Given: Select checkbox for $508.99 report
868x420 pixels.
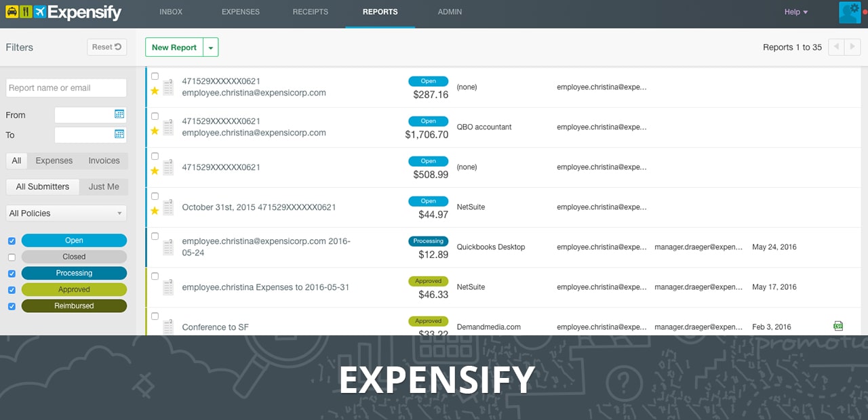Looking at the screenshot, I should 155,156.
